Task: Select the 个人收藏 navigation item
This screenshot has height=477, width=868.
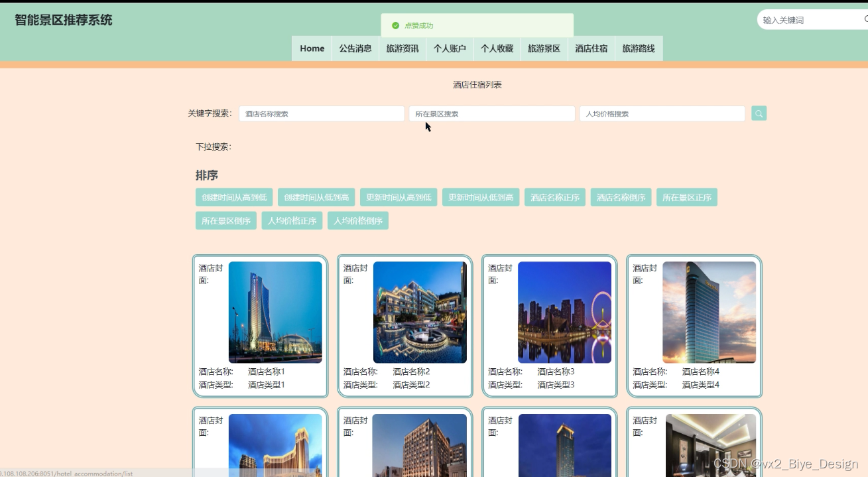Action: (x=497, y=48)
